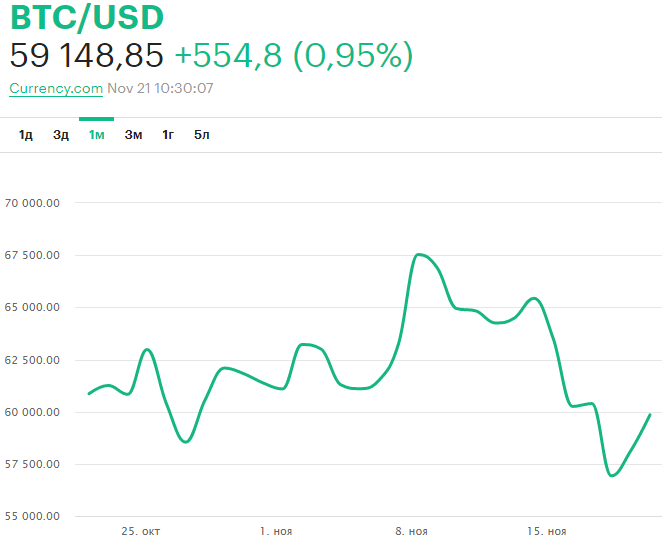
Task: Click the 1. ноя date marker
Action: coord(275,531)
